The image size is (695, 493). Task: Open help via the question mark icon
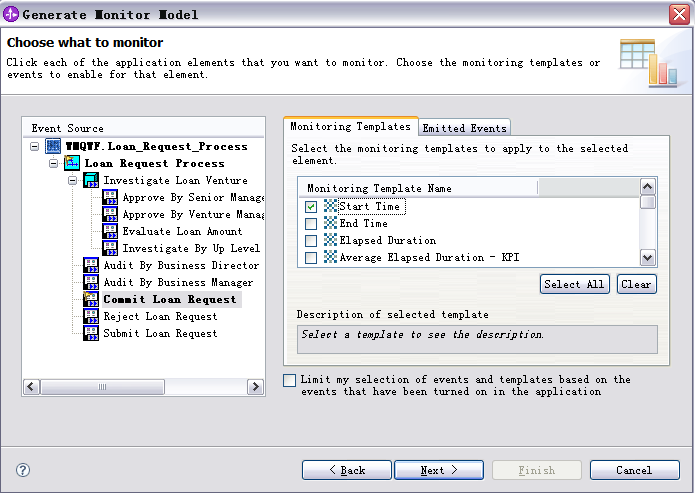click(x=23, y=470)
